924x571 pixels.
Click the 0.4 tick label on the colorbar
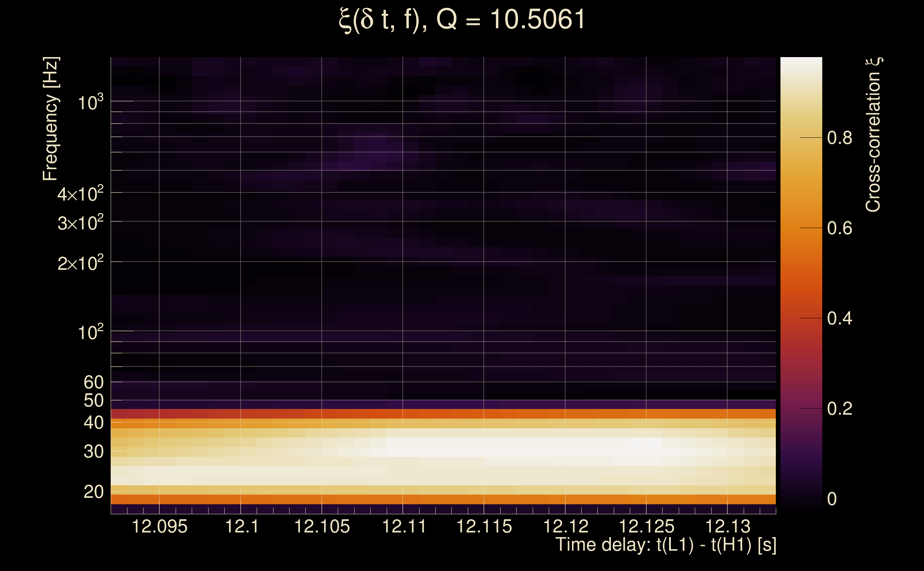tap(839, 319)
